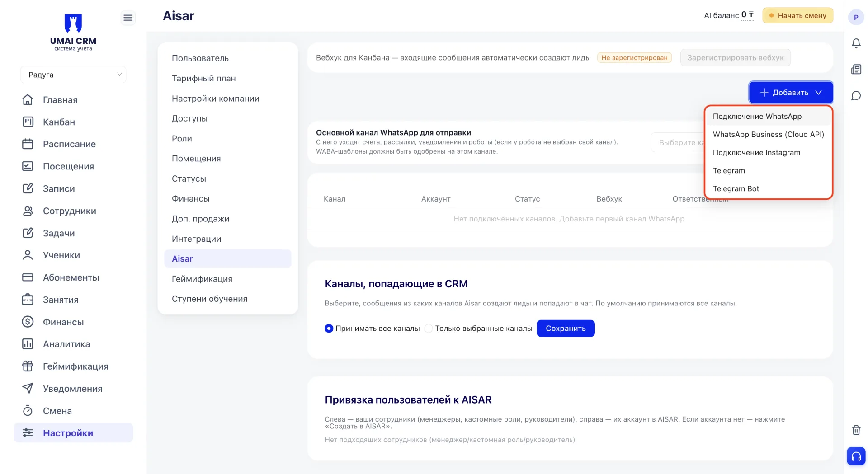868x474 pixels.
Task: Open Роли settings section
Action: pos(228,138)
